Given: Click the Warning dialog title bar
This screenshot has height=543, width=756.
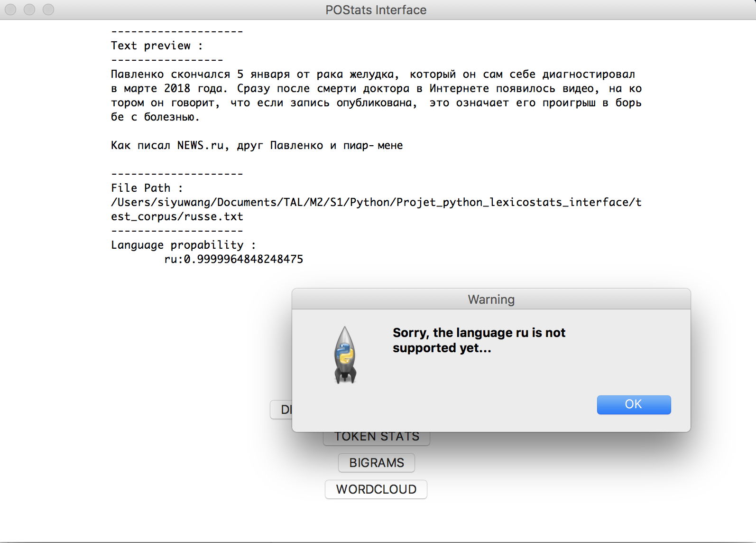Looking at the screenshot, I should pos(491,300).
